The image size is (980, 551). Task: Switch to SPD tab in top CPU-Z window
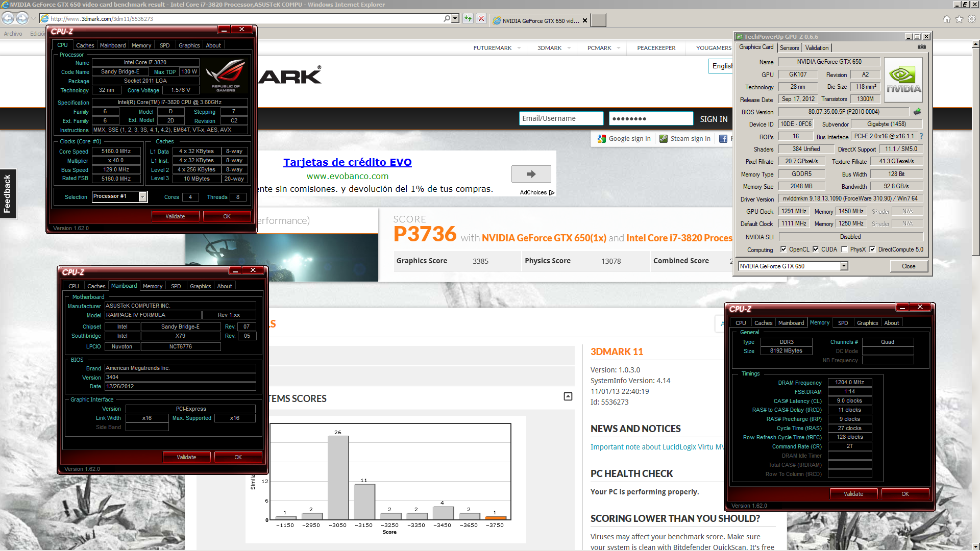tap(164, 45)
